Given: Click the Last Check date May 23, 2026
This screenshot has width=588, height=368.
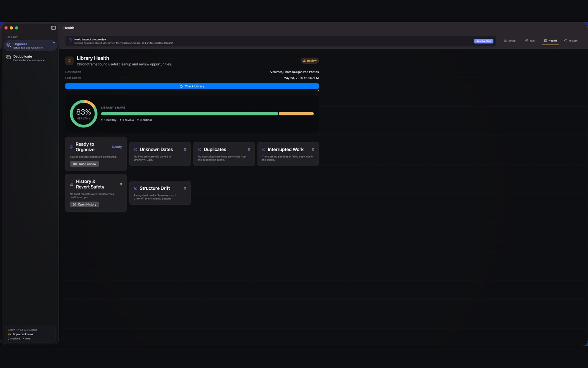Looking at the screenshot, I should (x=301, y=78).
